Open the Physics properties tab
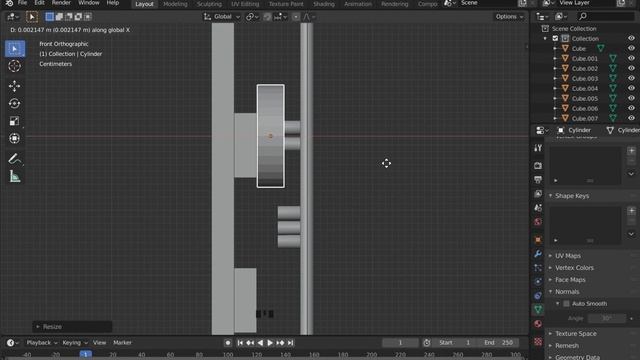Screen dimensions: 640x360 pyautogui.click(x=538, y=282)
